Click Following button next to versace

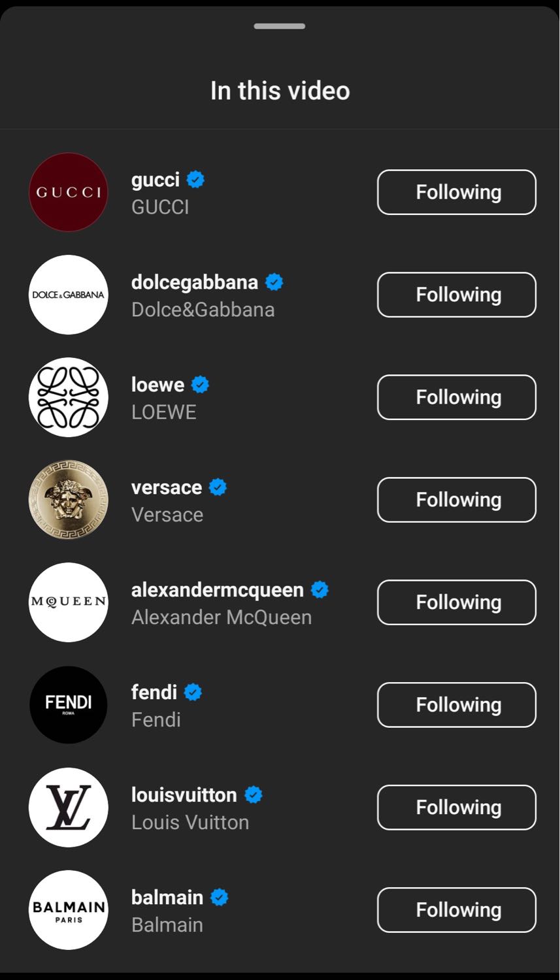[x=457, y=500]
